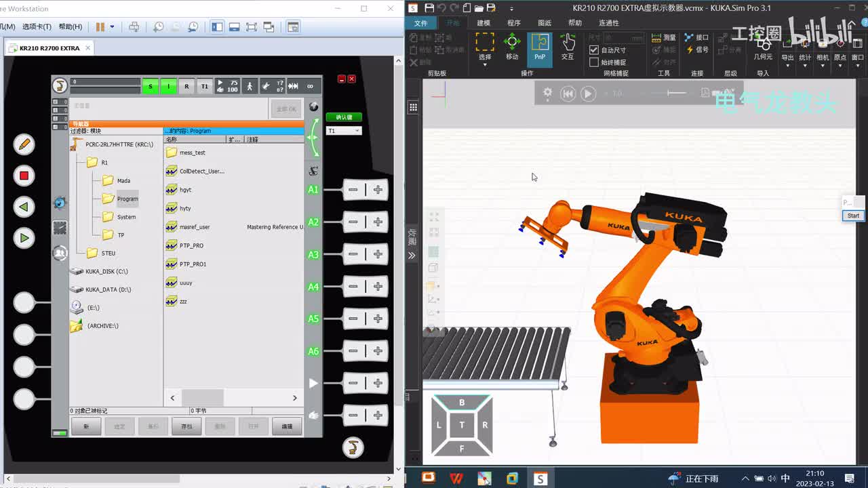Toggle the 自动尺寸 checkbox
Screen dimensions: 868x488
594,50
